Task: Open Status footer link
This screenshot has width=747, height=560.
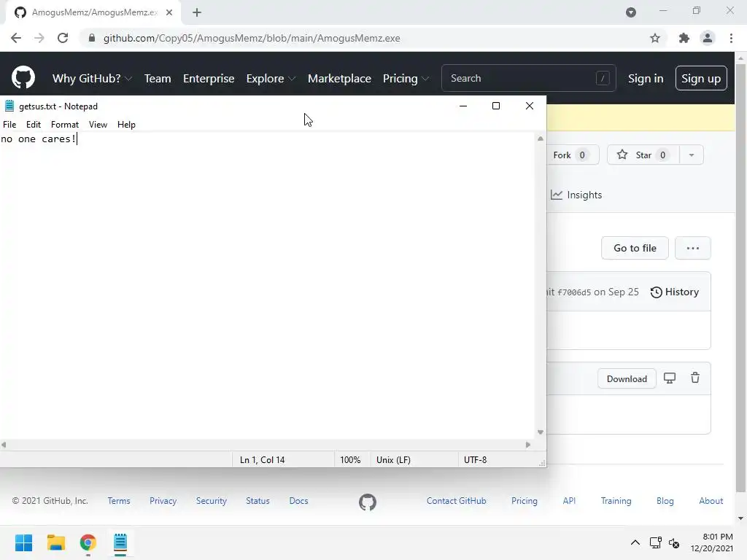Action: (258, 501)
